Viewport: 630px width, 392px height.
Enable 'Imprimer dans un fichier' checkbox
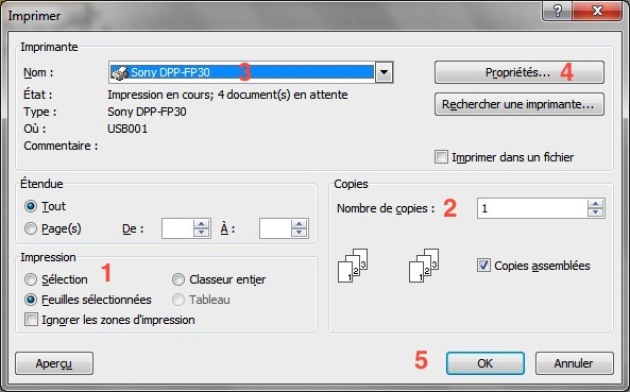(441, 157)
